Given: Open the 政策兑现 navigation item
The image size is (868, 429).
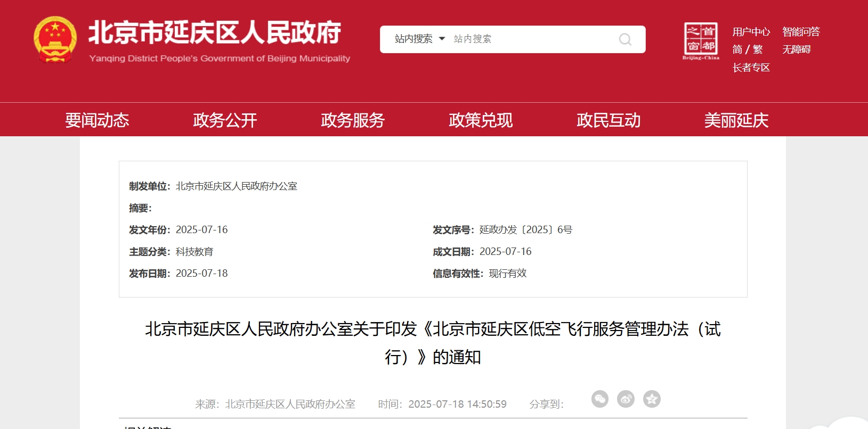Looking at the screenshot, I should (x=481, y=120).
